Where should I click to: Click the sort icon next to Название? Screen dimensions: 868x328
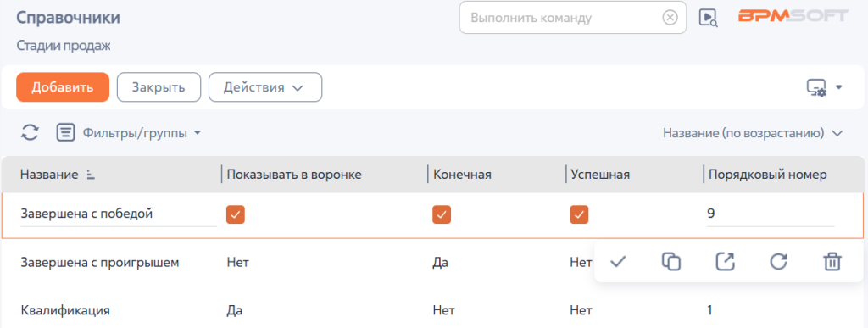tap(92, 175)
